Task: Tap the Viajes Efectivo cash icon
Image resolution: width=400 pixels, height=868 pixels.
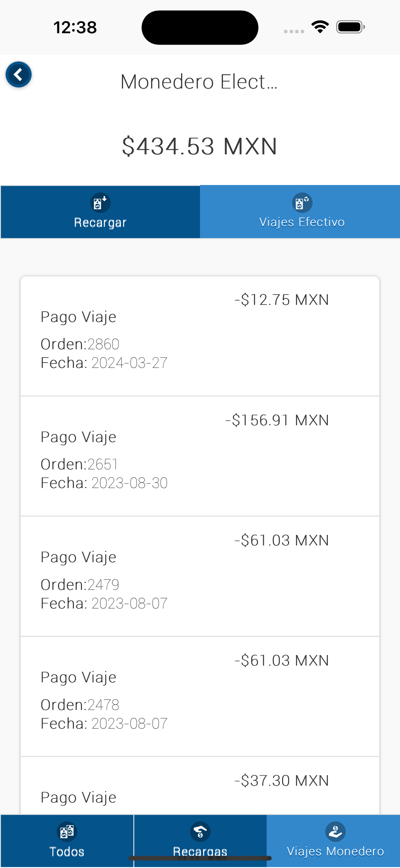Action: click(302, 203)
